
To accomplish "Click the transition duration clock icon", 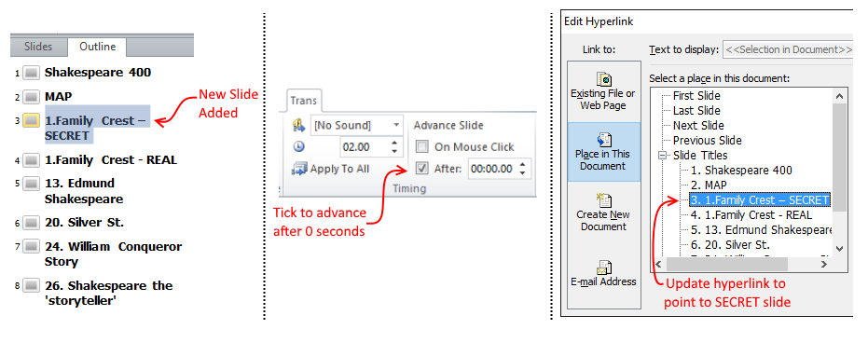I will coord(299,146).
